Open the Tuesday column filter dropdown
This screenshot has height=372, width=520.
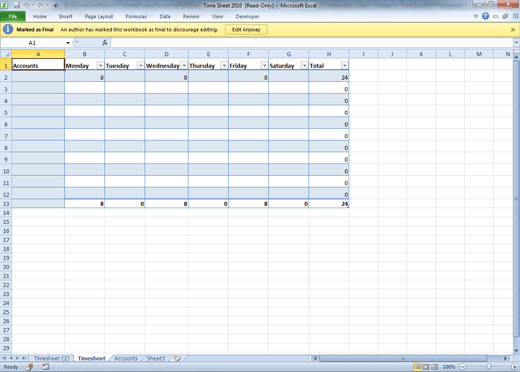click(x=140, y=65)
